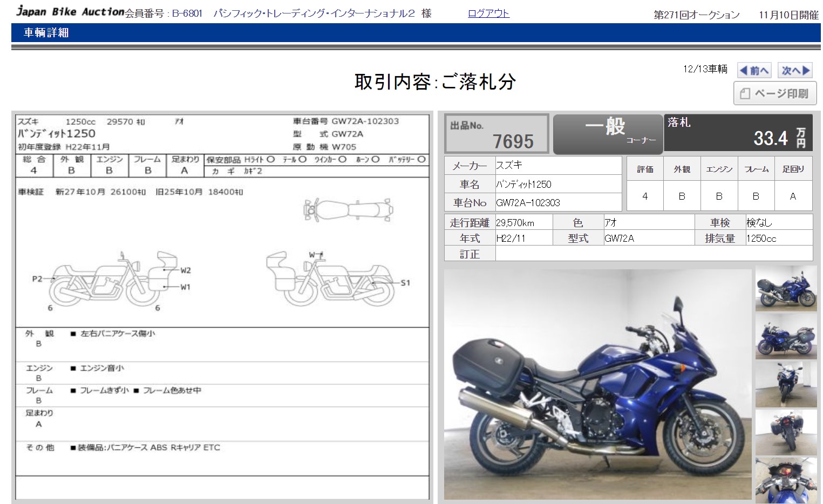Click the 足回り rating A cell

[793, 196]
